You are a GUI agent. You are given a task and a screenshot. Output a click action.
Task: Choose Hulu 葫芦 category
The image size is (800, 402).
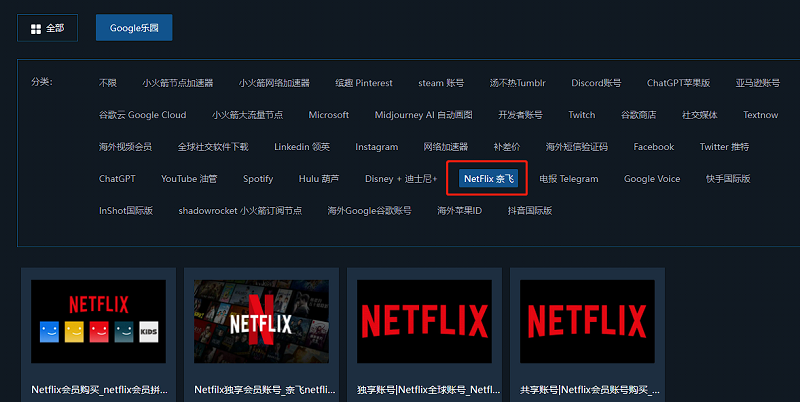tap(318, 179)
